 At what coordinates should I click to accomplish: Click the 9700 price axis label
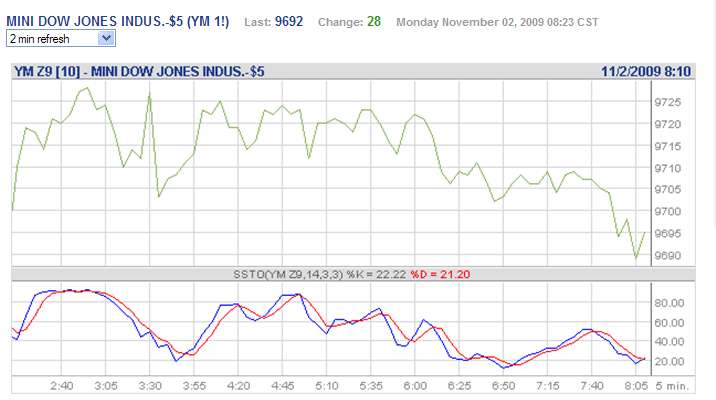pos(668,211)
